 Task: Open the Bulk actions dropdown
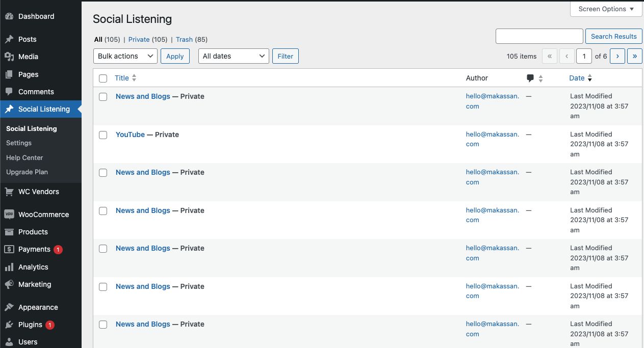(x=125, y=56)
